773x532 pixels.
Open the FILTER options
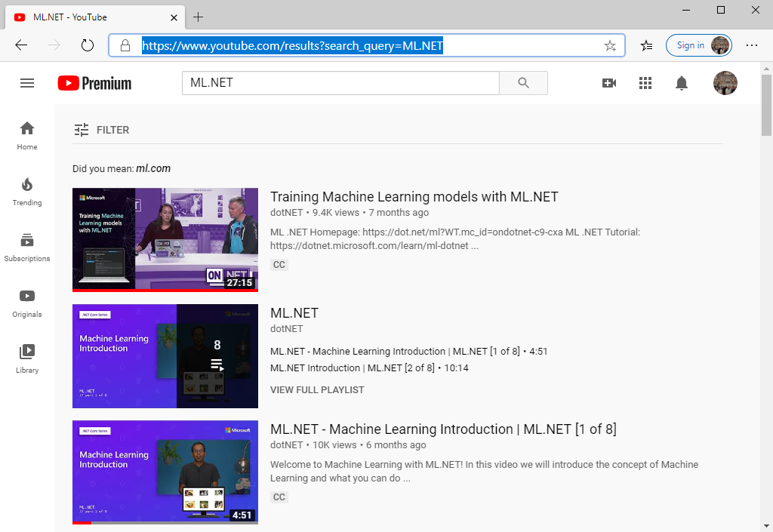[x=102, y=130]
